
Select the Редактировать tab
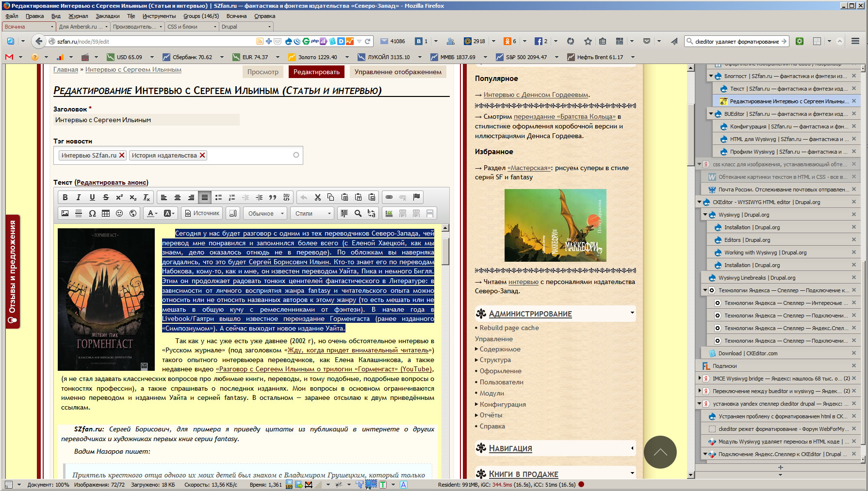pos(316,72)
